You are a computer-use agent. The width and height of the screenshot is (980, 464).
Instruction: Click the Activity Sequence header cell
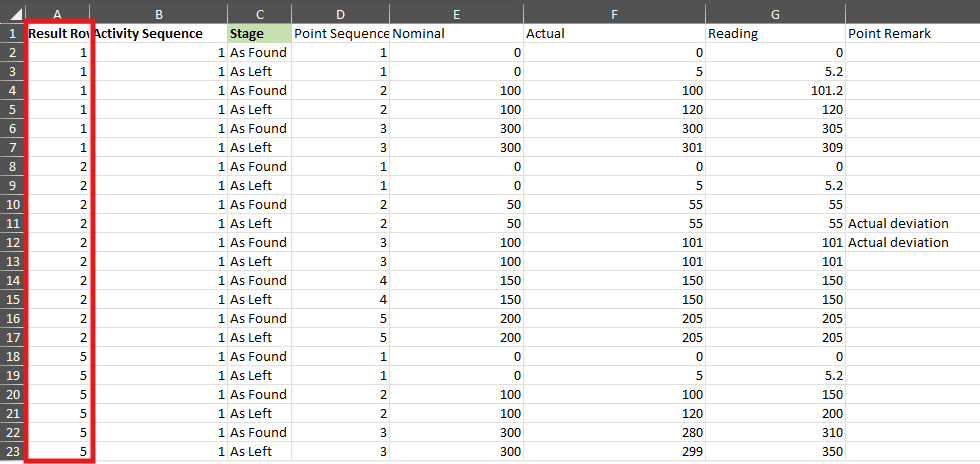159,34
